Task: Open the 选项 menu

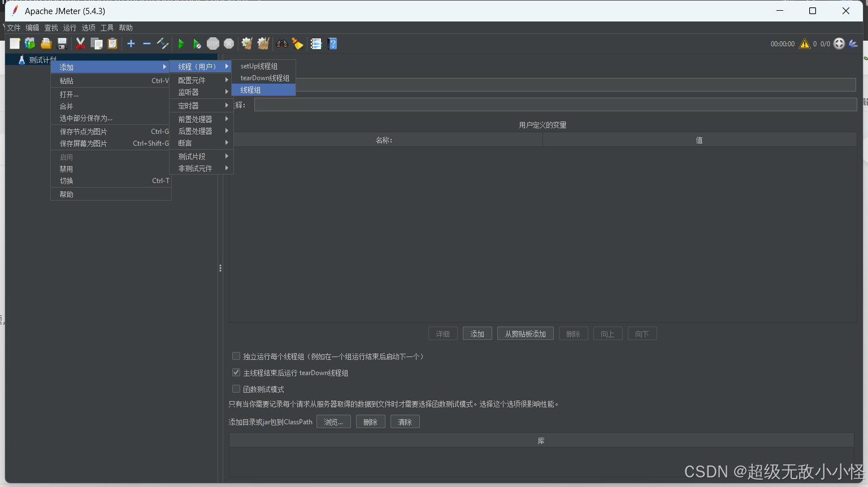Action: [89, 28]
